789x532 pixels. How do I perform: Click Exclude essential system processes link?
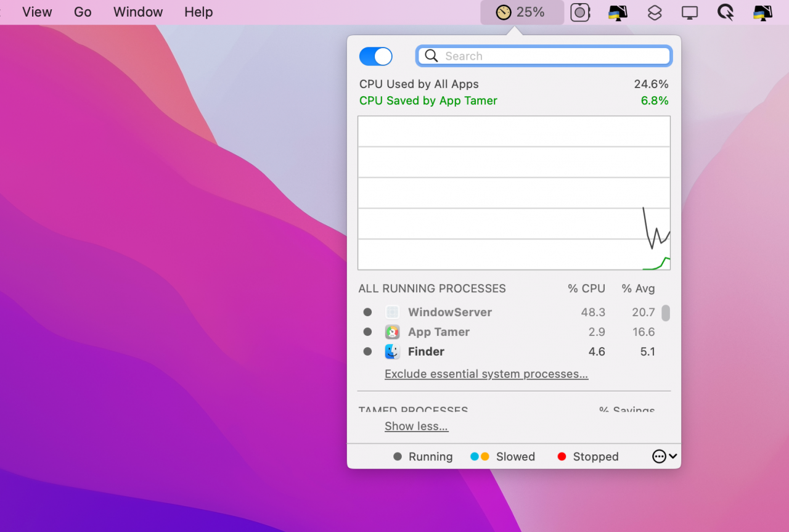point(486,374)
